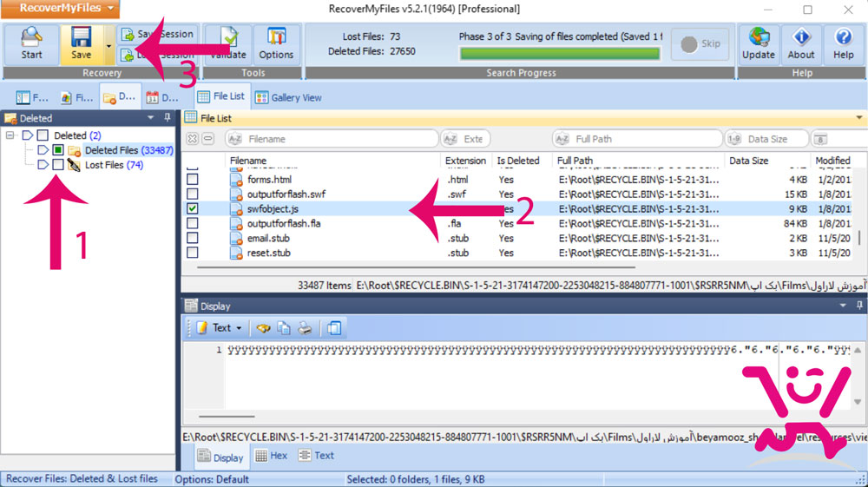868x487 pixels.
Task: Click the forms.html file icon
Action: pyautogui.click(x=236, y=180)
